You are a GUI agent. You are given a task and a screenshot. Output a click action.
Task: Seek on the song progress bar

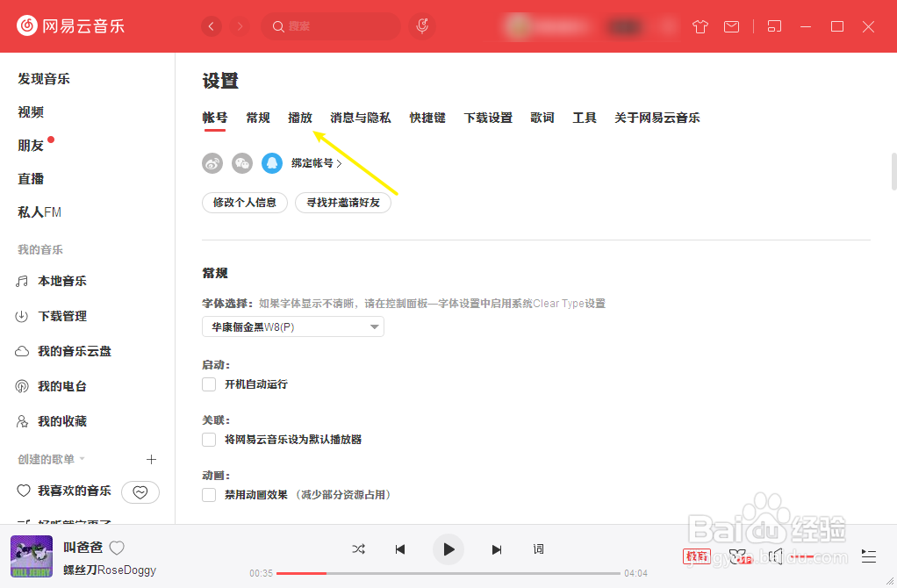tap(448, 573)
